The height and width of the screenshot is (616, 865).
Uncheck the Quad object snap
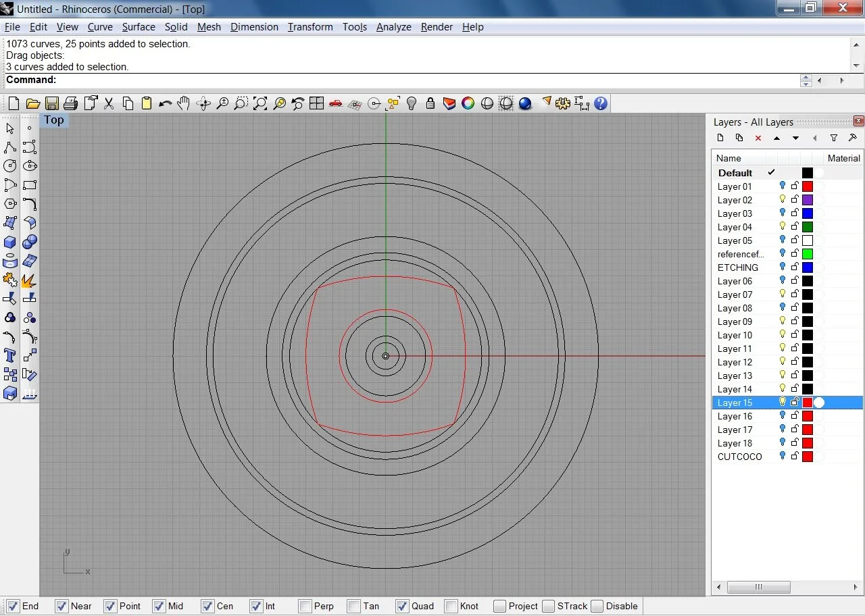point(402,606)
